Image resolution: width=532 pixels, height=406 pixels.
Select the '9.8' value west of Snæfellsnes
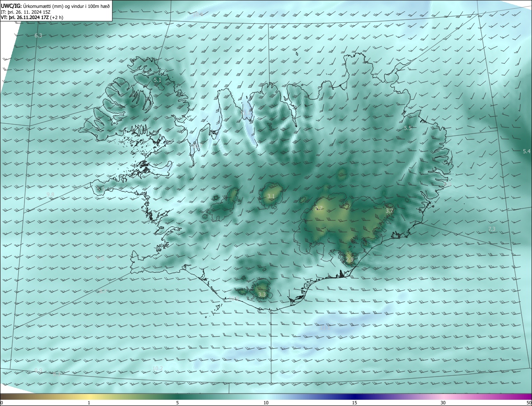click(50, 194)
